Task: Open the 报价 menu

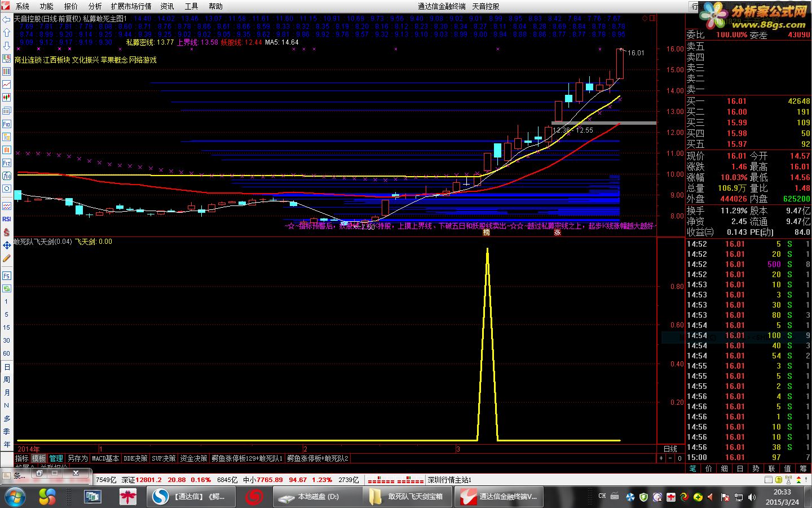Action: tap(71, 6)
